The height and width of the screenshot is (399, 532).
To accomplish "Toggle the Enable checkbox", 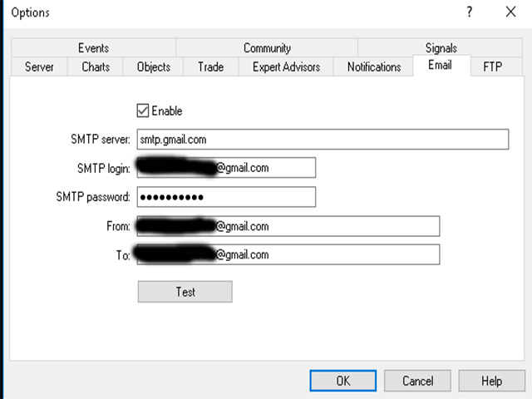I will point(143,111).
